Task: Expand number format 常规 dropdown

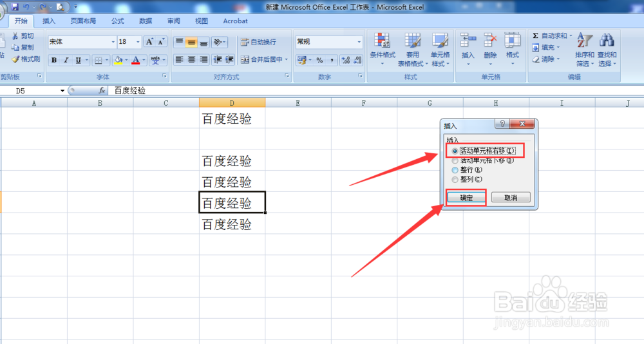Action: click(x=359, y=42)
